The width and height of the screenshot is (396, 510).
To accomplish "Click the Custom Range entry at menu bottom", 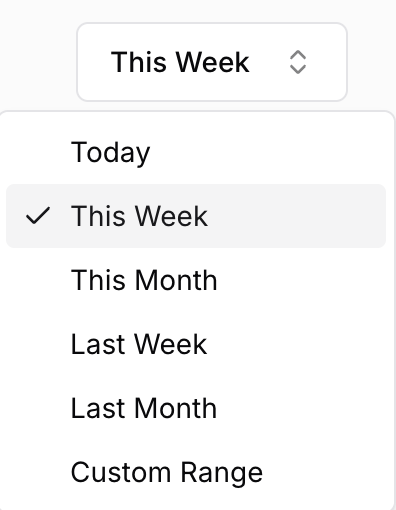I will 196,472.
